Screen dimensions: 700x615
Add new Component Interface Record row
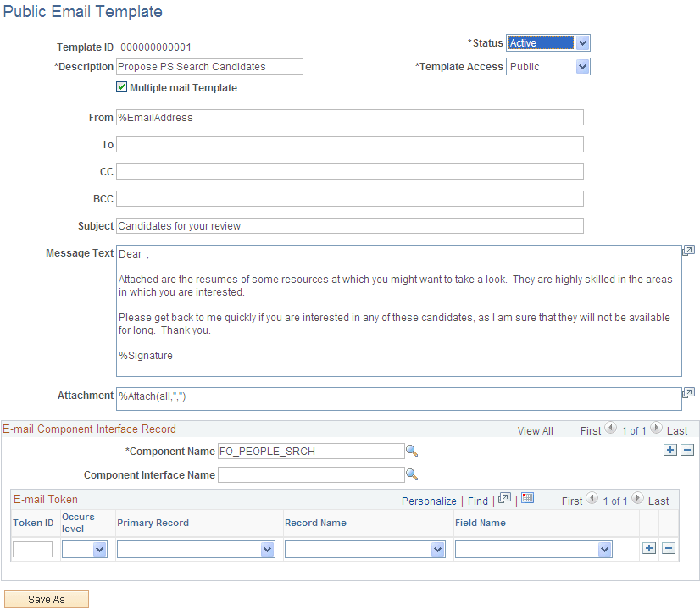670,450
